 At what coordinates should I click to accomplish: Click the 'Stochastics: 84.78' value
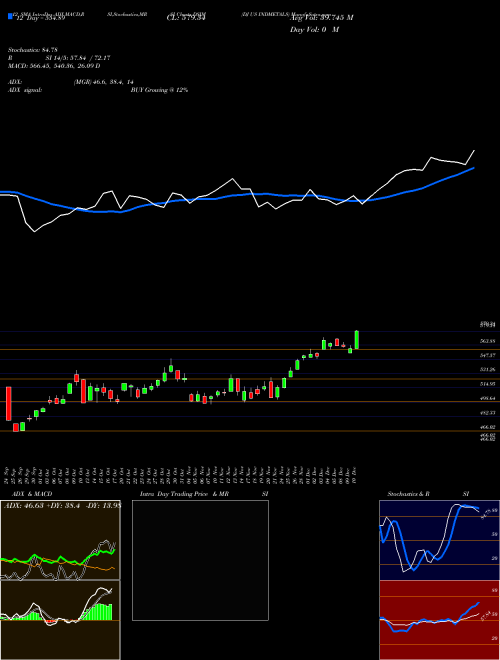pyautogui.click(x=32, y=51)
